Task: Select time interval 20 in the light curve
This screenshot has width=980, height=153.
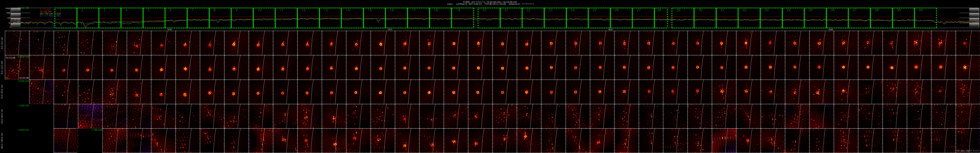Action: click(x=489, y=18)
